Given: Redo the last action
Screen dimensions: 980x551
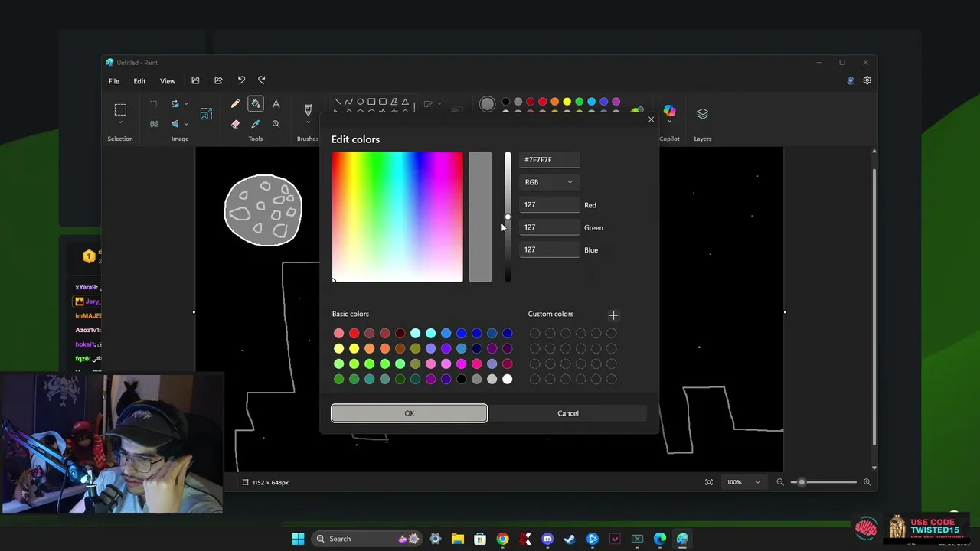Looking at the screenshot, I should point(262,80).
